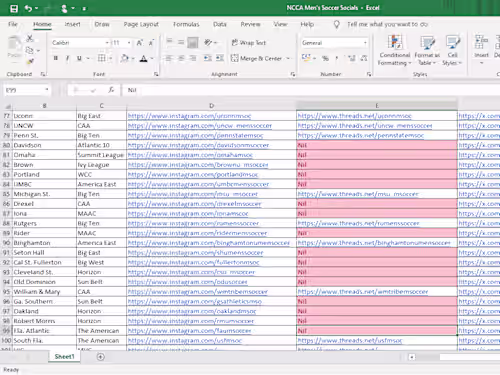Viewport: 500px width, 375px height.
Task: Click the font color red A swatch
Action: pos(144,59)
